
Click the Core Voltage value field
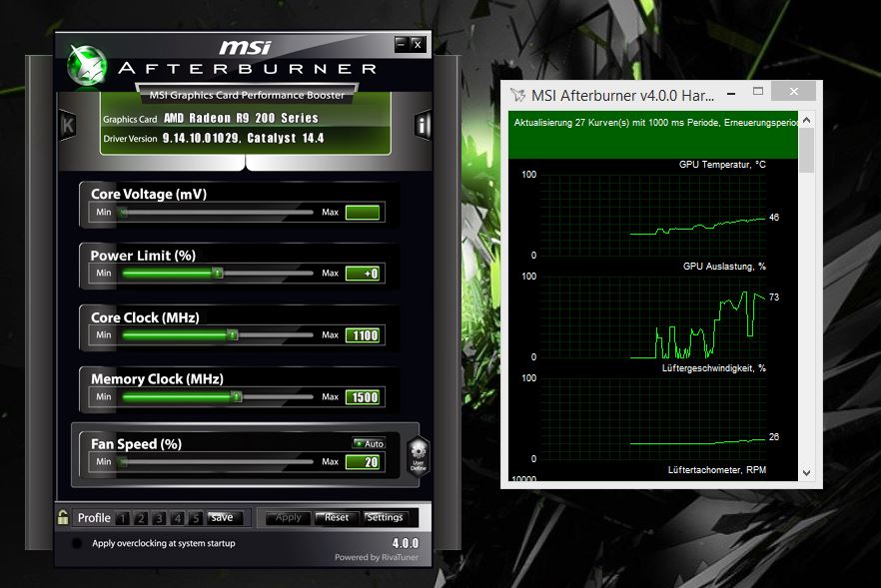coord(363,213)
